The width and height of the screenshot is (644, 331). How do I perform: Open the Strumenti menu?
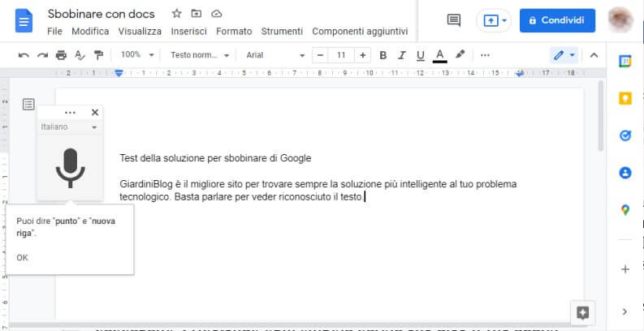pyautogui.click(x=282, y=32)
